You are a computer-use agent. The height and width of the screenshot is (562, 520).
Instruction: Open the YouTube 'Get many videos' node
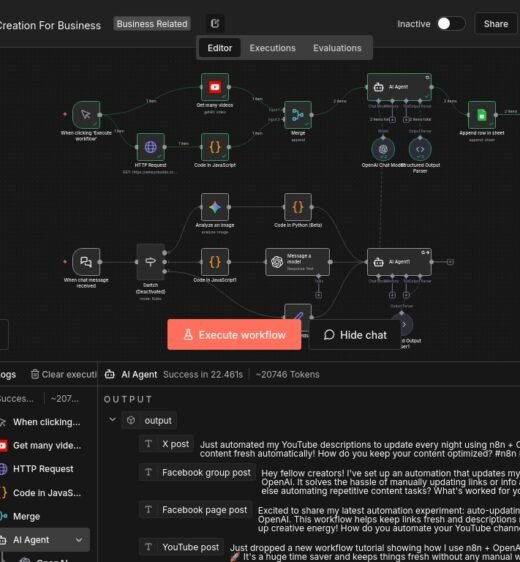(x=215, y=87)
